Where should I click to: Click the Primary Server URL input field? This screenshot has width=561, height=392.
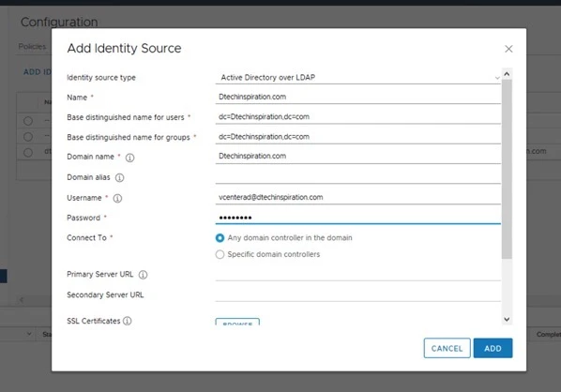[x=357, y=274]
